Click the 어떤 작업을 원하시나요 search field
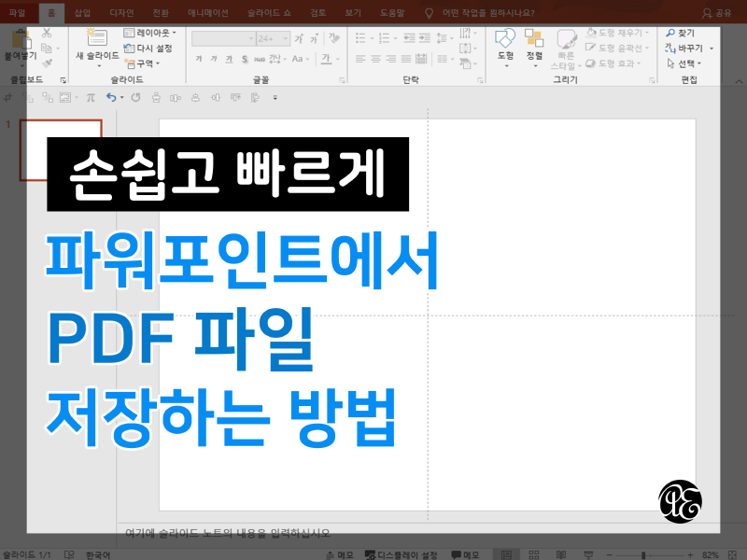 pyautogui.click(x=488, y=13)
